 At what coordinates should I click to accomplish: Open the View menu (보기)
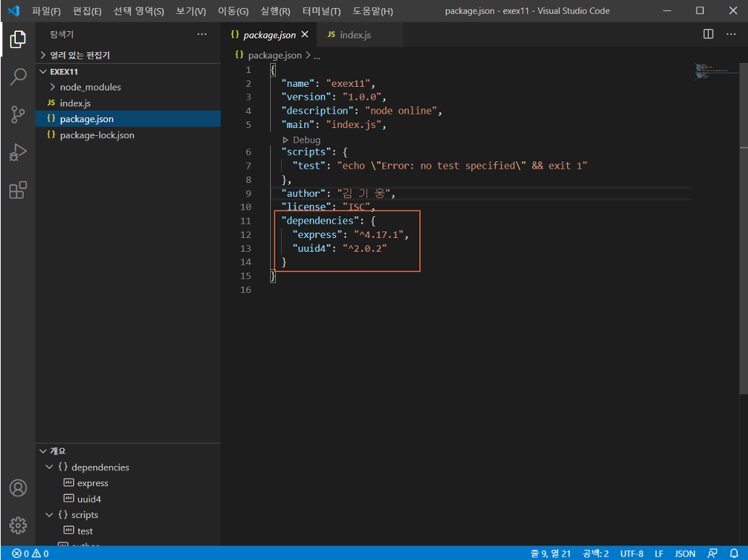191,11
